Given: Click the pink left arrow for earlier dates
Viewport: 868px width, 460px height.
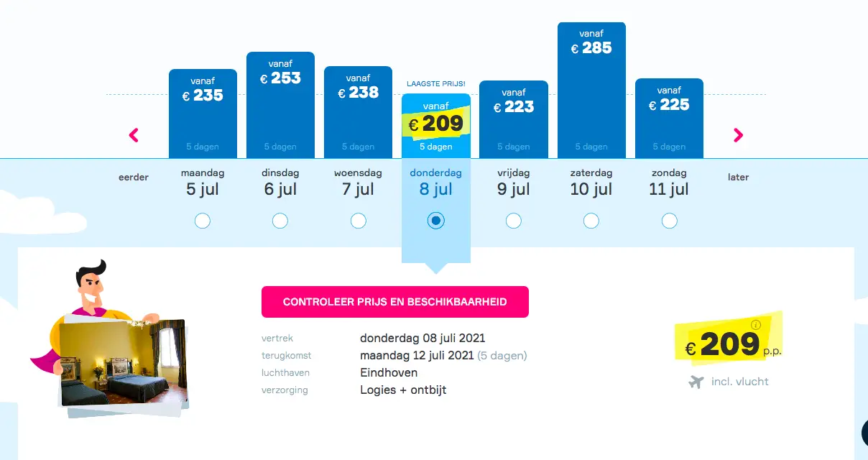Looking at the screenshot, I should coord(134,135).
